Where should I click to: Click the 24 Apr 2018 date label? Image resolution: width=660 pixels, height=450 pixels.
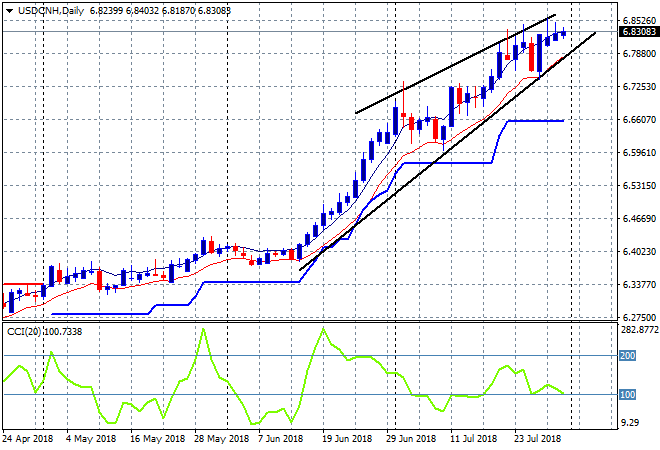(x=28, y=438)
